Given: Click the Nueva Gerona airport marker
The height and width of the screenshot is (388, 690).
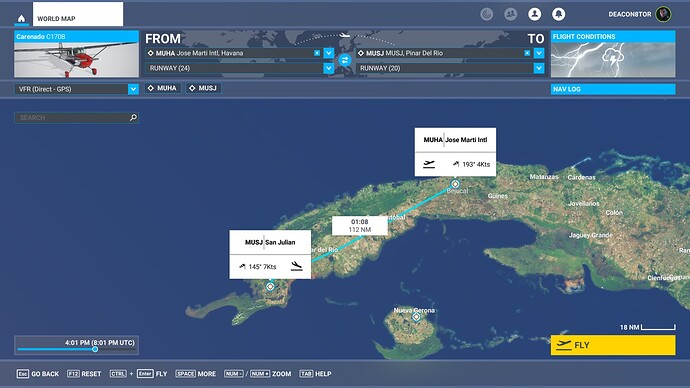Looking at the screenshot, I should (416, 317).
